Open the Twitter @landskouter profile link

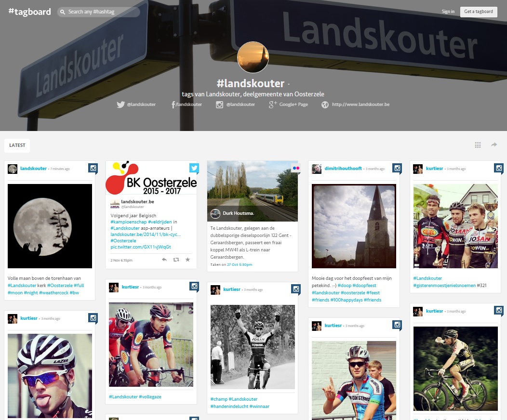pos(136,105)
